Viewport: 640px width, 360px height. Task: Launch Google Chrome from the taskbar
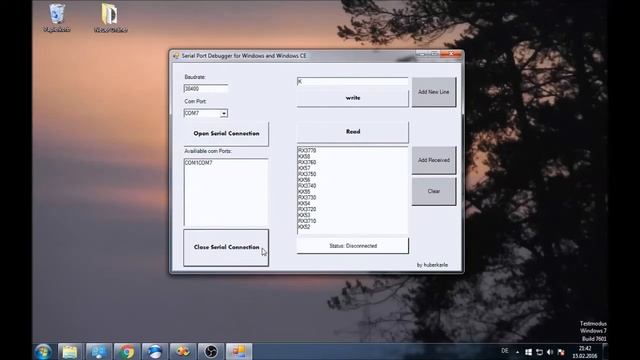point(127,351)
